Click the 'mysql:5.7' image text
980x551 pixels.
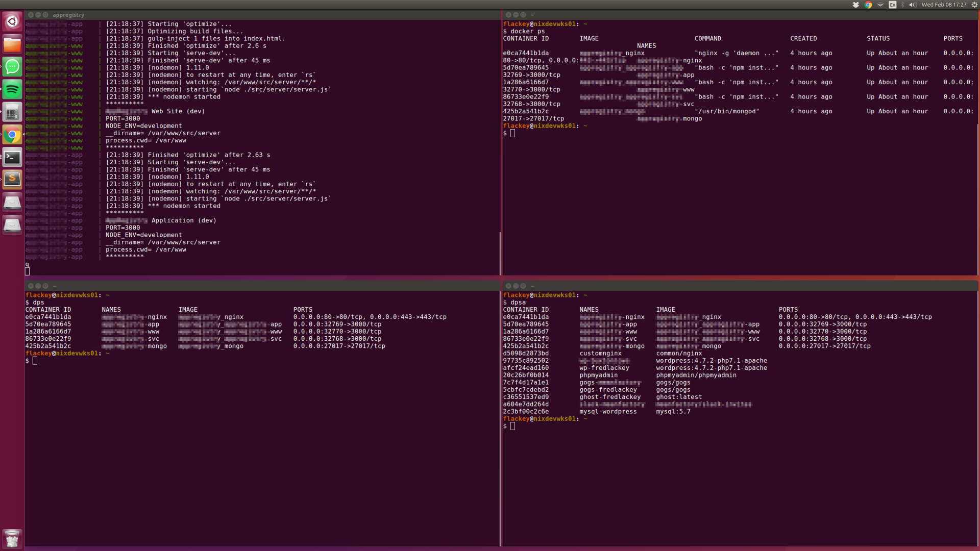[x=673, y=412]
